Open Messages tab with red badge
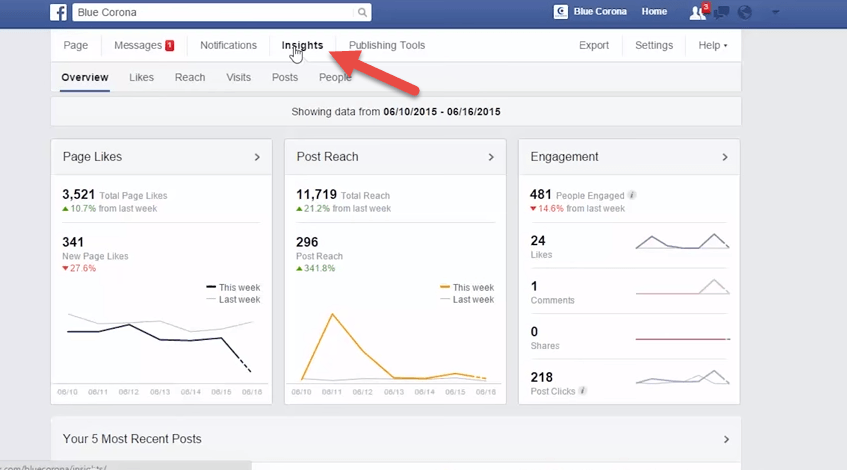The width and height of the screenshot is (847, 470). 143,46
